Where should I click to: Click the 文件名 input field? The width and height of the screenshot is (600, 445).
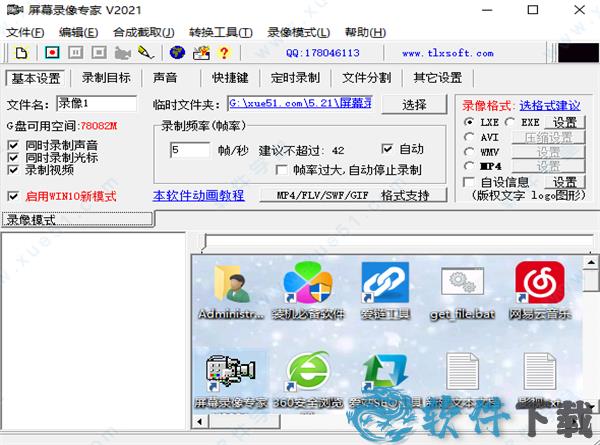(x=96, y=103)
